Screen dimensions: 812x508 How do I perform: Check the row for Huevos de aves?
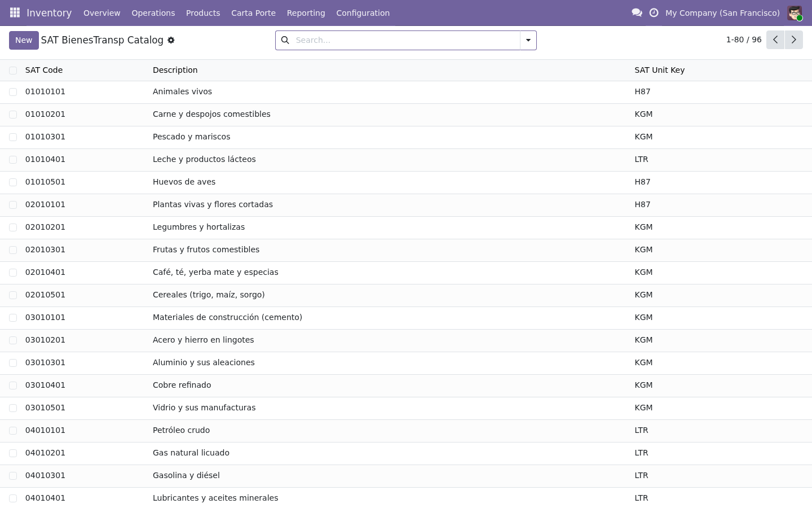[x=13, y=182]
